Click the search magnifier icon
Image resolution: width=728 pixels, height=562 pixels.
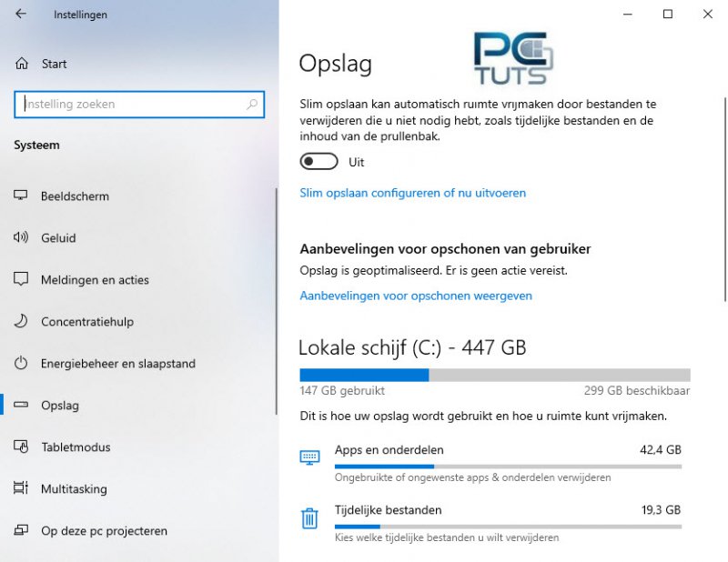pyautogui.click(x=252, y=105)
